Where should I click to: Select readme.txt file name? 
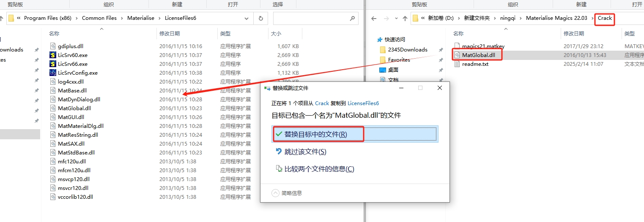click(x=475, y=64)
